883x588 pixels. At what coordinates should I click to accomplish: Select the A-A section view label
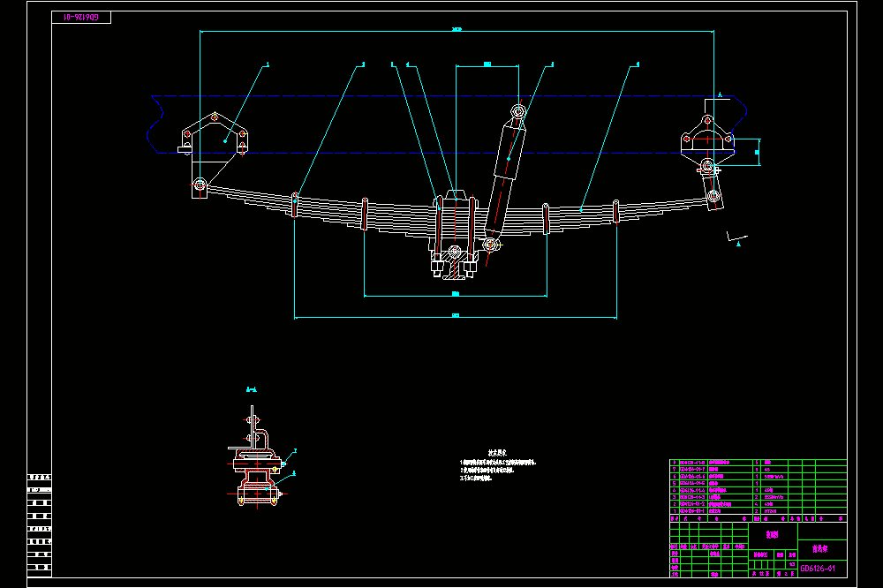pyautogui.click(x=252, y=389)
